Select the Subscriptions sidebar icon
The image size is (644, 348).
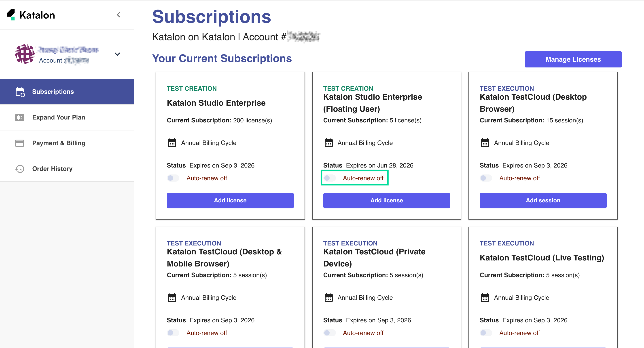point(19,92)
